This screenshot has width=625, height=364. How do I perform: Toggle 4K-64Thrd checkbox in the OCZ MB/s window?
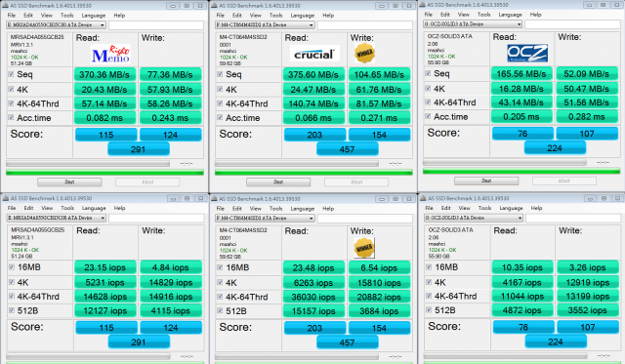tap(428, 102)
